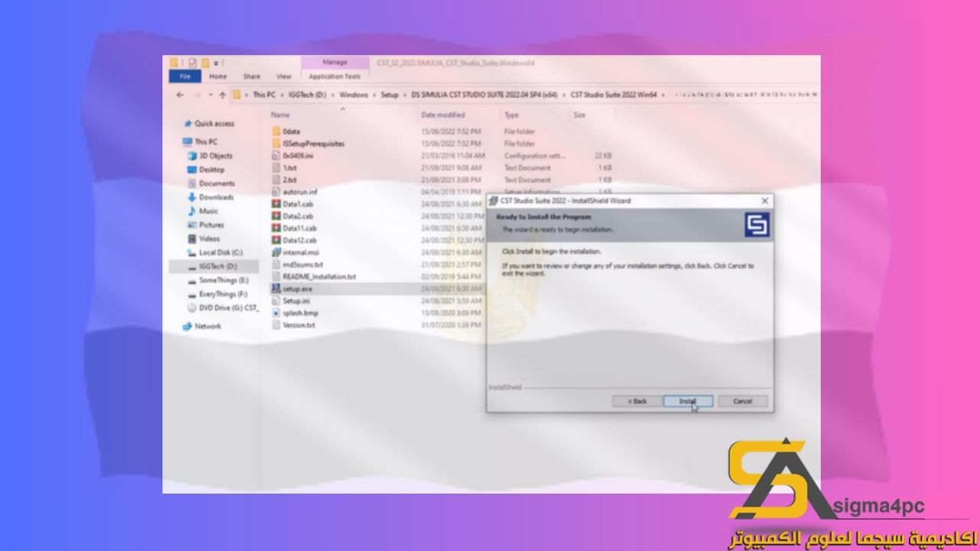Viewport: 980px width, 551px height.
Task: Select This PC in the navigation pane
Action: 206,142
